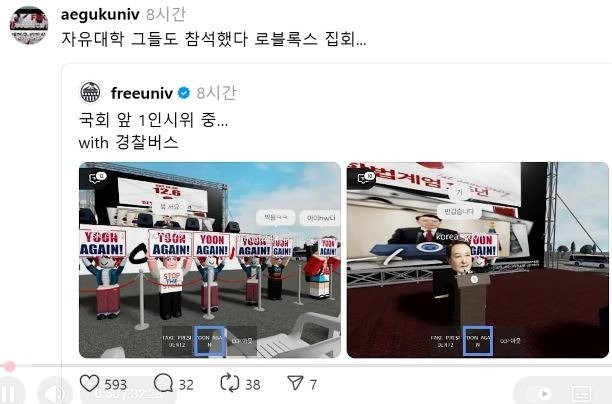Like the post with the heart icon
The image size is (612, 404).
click(89, 383)
